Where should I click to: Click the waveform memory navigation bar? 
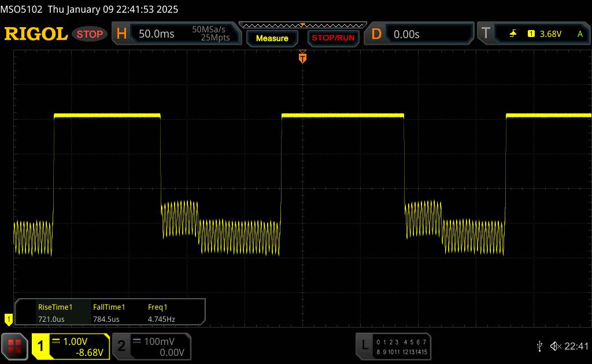(x=303, y=25)
